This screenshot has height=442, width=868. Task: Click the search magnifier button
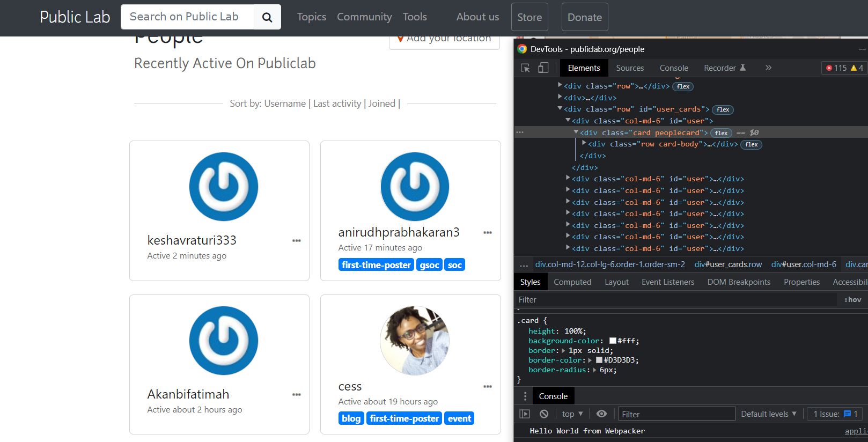(x=267, y=17)
